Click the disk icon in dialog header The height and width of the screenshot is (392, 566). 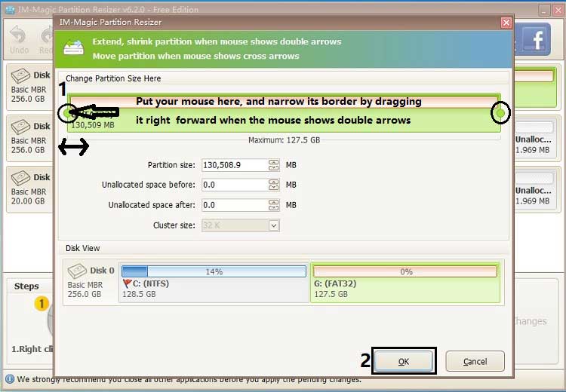[x=74, y=47]
